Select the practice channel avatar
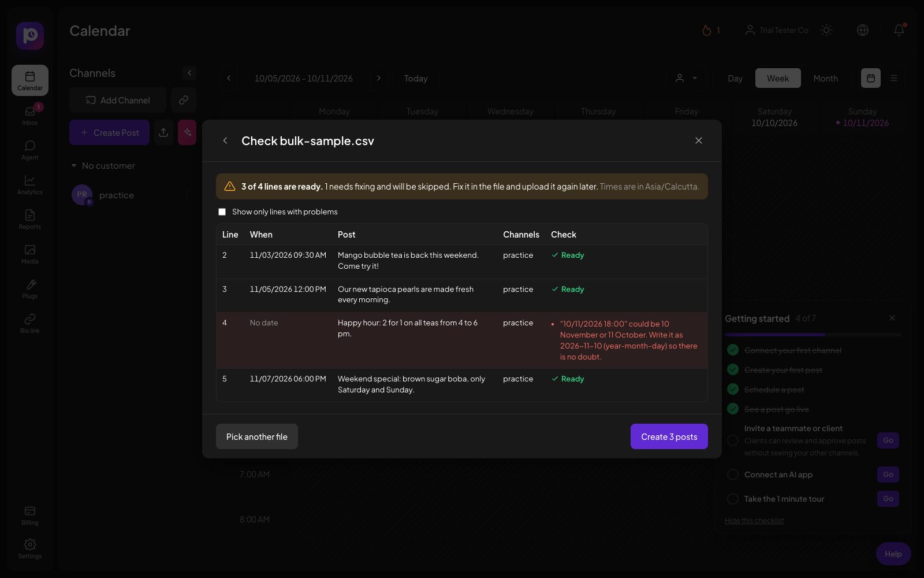924x578 pixels. click(x=82, y=195)
